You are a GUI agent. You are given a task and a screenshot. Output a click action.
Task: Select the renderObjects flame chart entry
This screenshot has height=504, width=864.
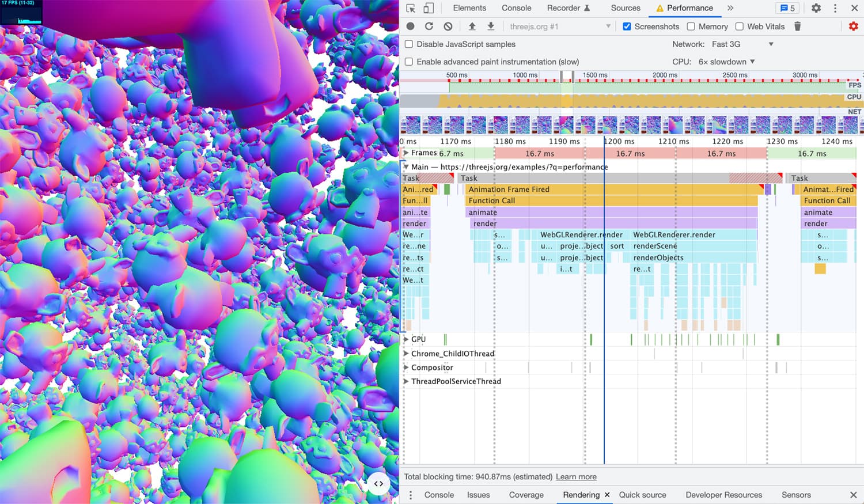point(694,257)
